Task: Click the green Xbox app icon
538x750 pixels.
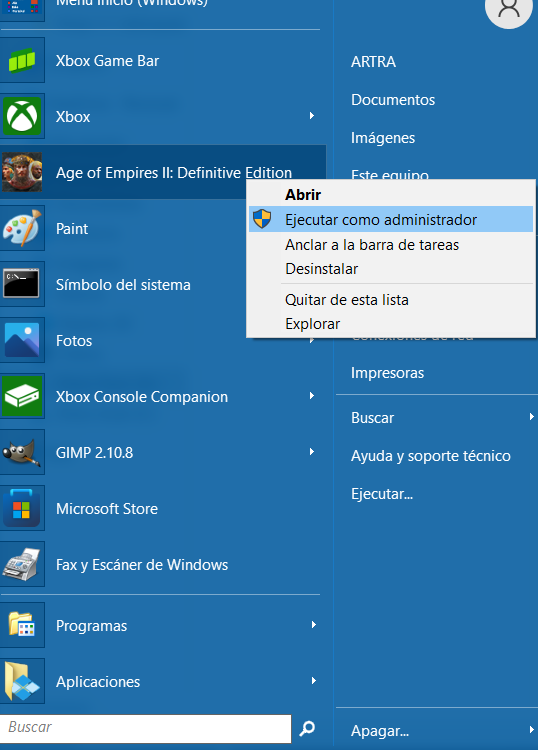Action: click(x=22, y=116)
